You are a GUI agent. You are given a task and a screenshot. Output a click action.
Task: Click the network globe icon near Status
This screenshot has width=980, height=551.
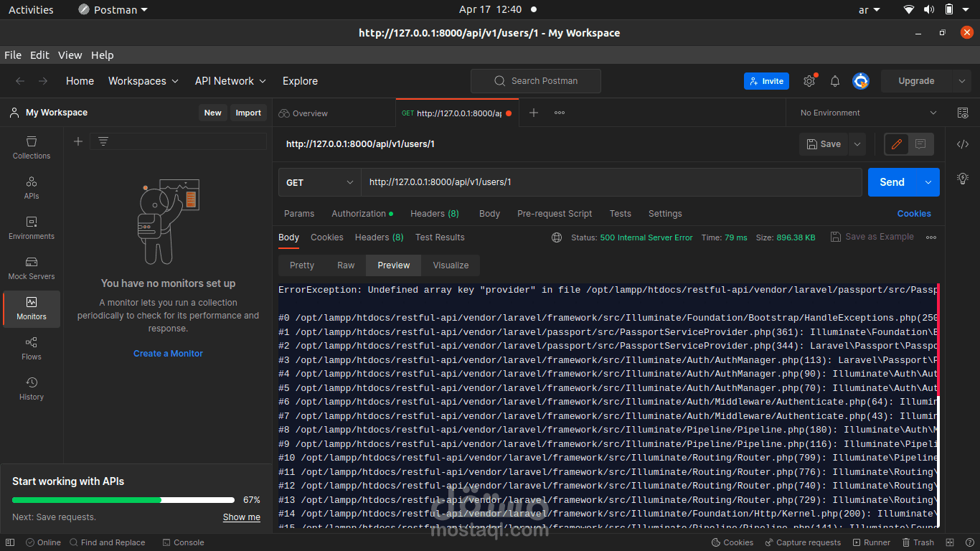click(x=557, y=237)
